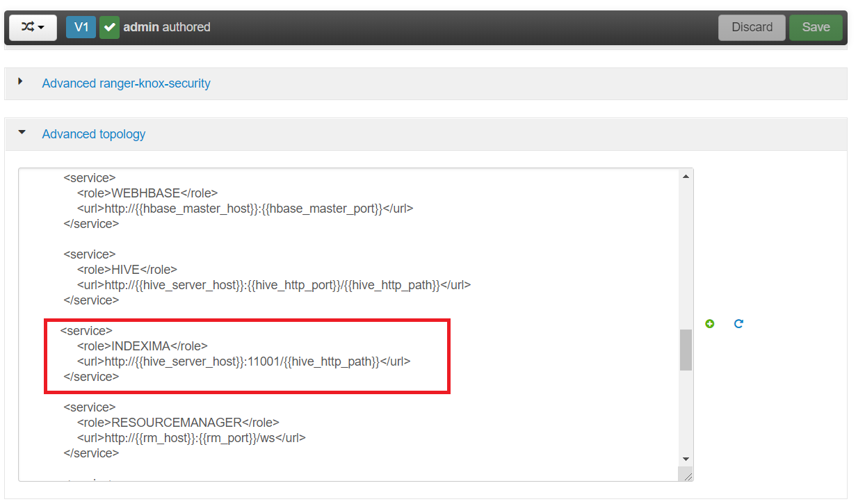Click the textarea resize handle corner

(687, 475)
